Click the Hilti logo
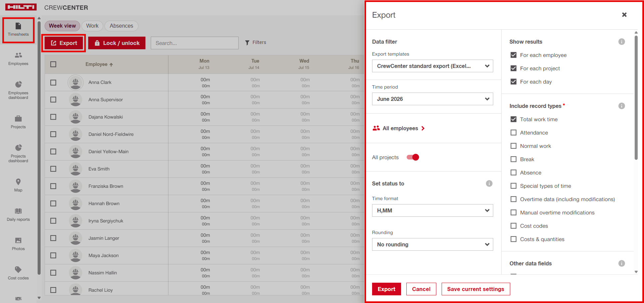 [x=21, y=7]
